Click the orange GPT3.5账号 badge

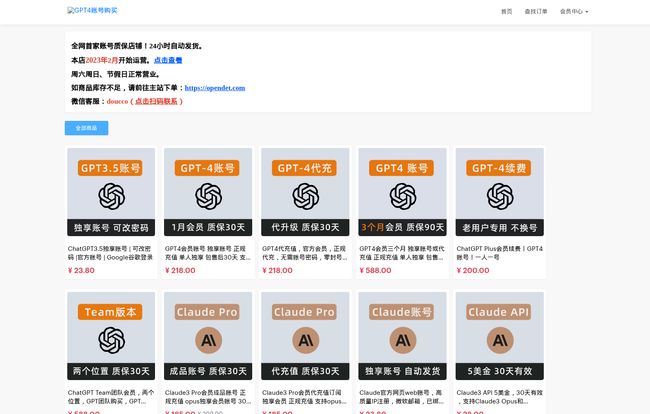click(110, 168)
